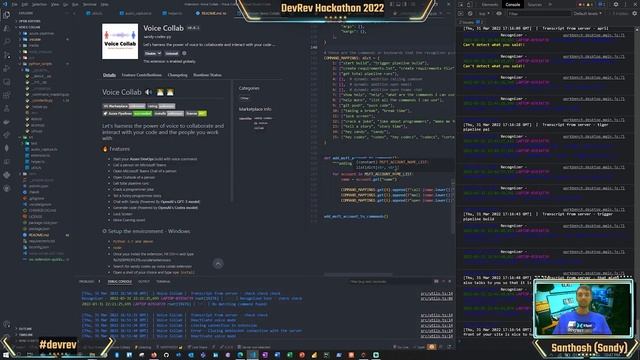Image resolution: width=640 pixels, height=360 pixels.
Task: Open the Extensions view in activity bar
Action: (x=7, y=96)
